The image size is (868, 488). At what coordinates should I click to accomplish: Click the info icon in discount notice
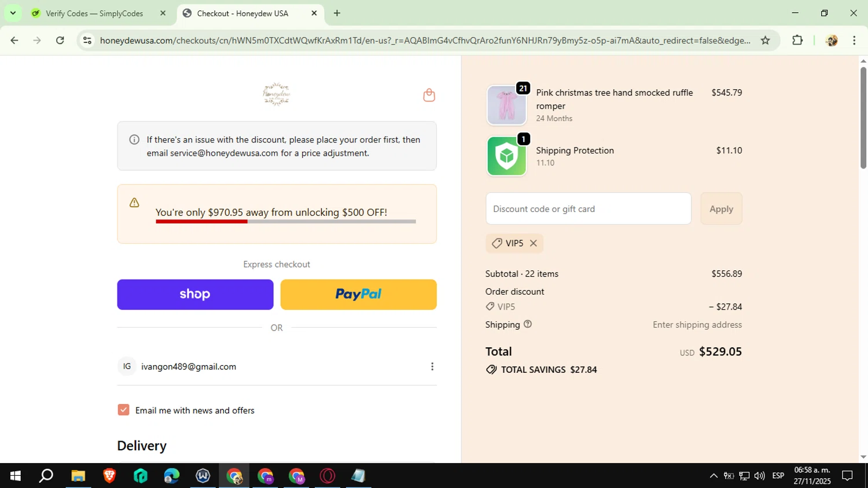pos(134,140)
